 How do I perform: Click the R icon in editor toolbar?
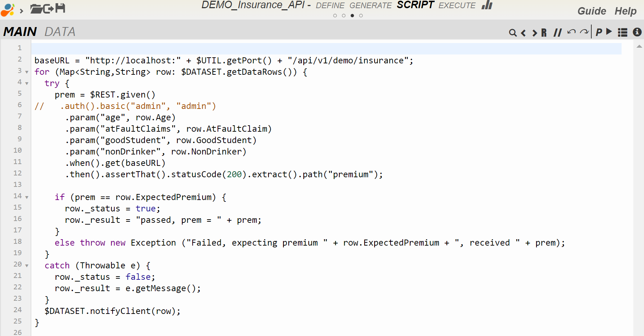[544, 33]
